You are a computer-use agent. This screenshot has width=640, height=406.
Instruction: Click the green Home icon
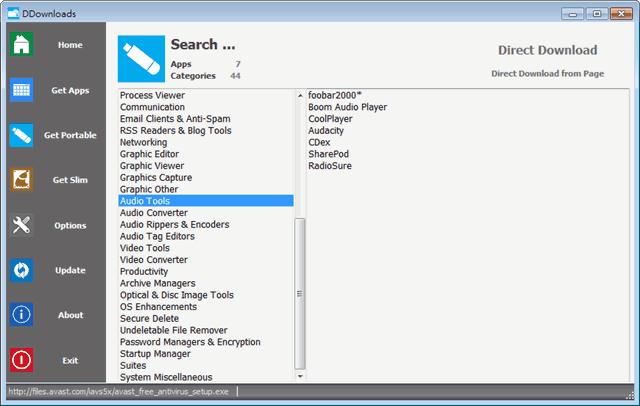point(22,45)
